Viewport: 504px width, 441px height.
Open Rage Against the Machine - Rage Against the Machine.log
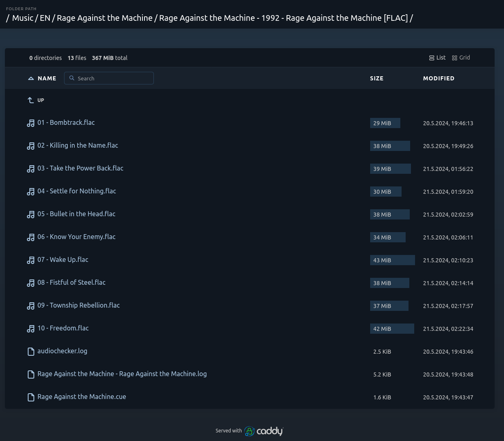click(x=122, y=374)
